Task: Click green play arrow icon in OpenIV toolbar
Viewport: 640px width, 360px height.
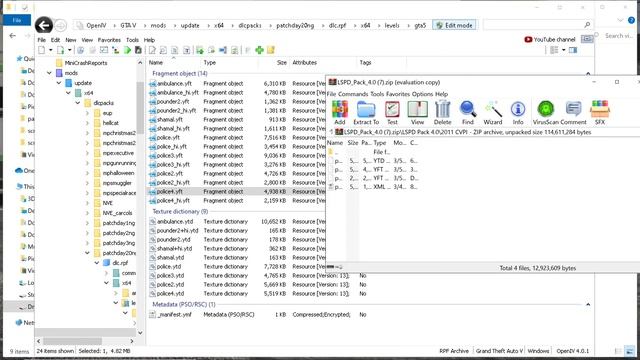Action: click(x=127, y=50)
